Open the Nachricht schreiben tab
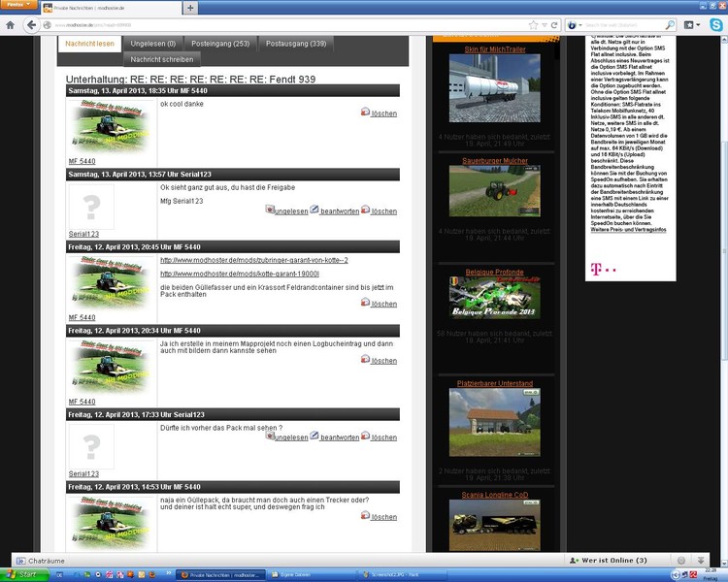Viewport: 728px width, 582px height. pos(161,59)
